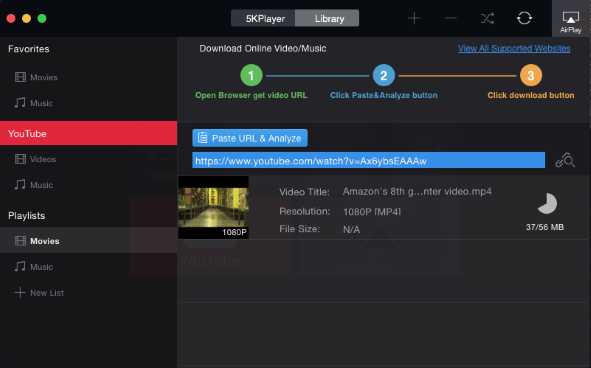Click the analyze link magnifier icon

[x=565, y=160]
